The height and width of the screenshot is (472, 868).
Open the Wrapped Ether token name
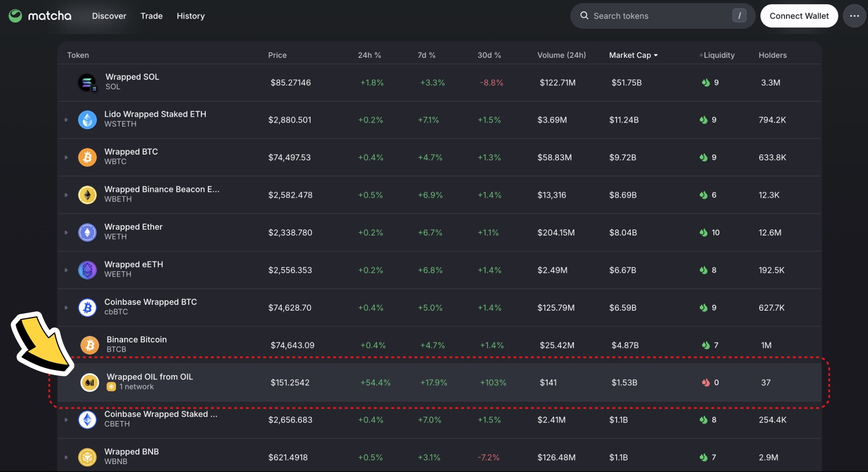[x=134, y=227]
